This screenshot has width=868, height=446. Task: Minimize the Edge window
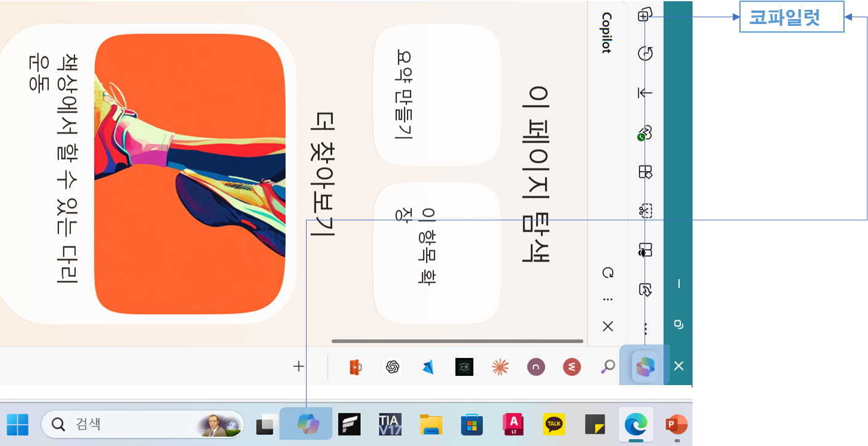click(x=678, y=284)
